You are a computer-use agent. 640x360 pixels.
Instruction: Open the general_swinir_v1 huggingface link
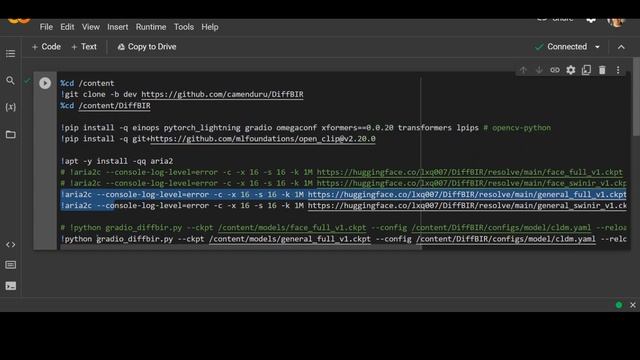point(467,206)
